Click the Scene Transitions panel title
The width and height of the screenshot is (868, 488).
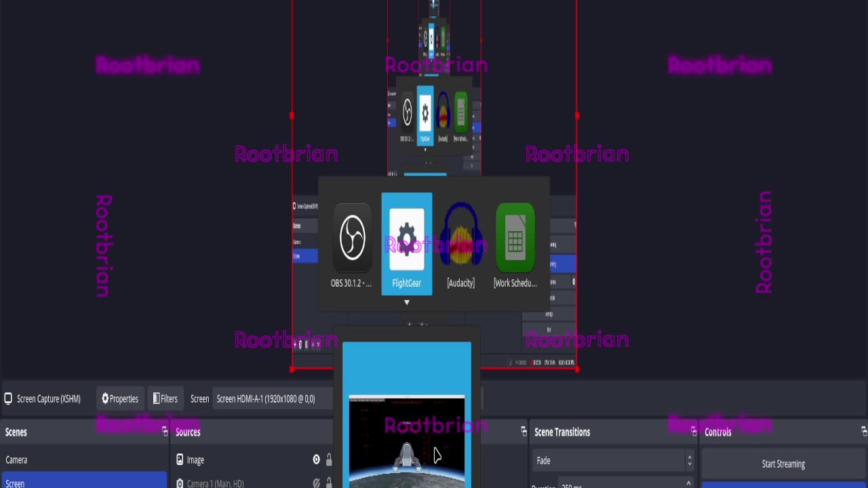tap(562, 432)
